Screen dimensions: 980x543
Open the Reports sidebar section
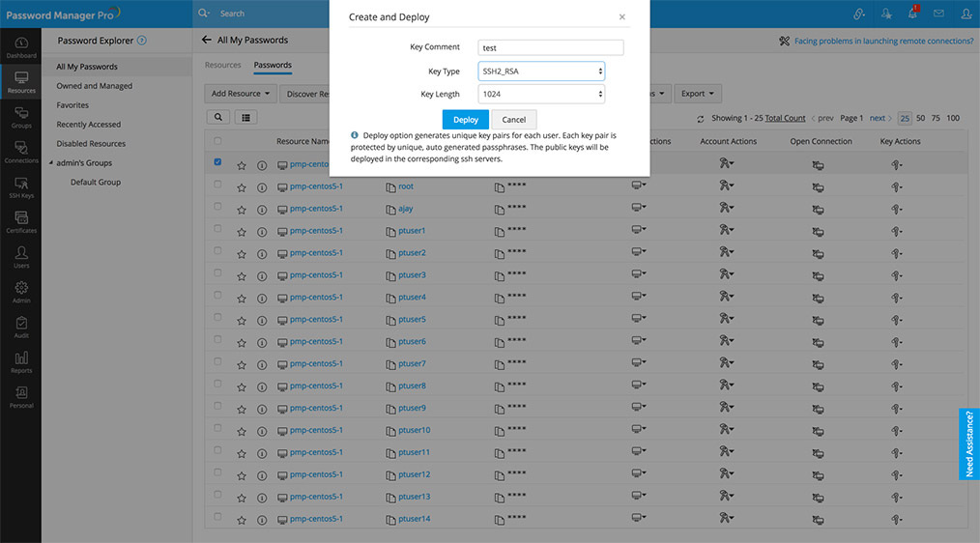[21, 361]
